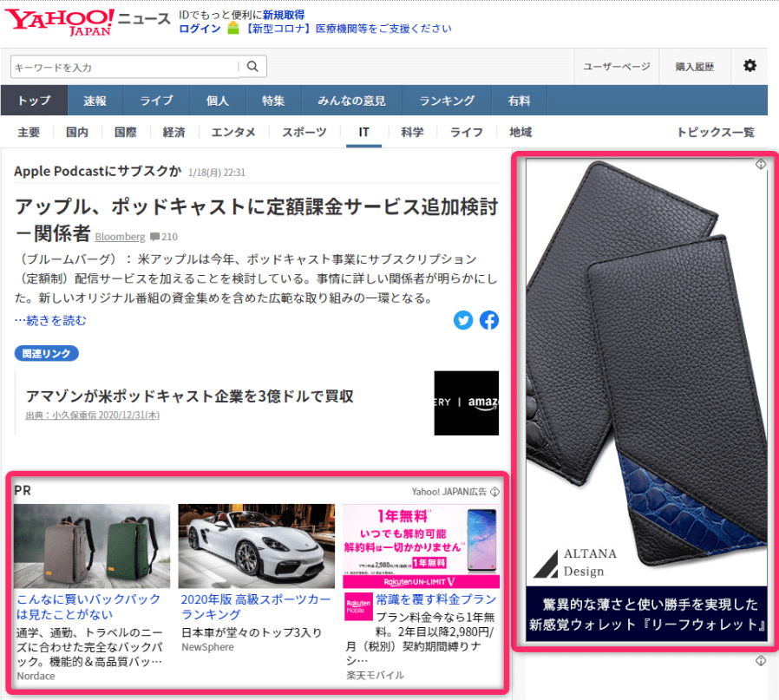This screenshot has width=779, height=700.
Task: Click the search magnifier icon
Action: (x=252, y=67)
